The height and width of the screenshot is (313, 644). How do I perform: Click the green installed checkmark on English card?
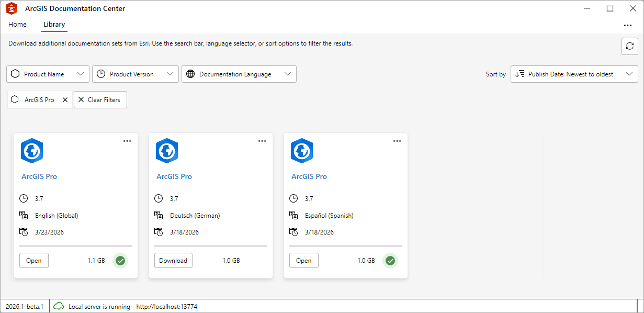[x=120, y=261]
